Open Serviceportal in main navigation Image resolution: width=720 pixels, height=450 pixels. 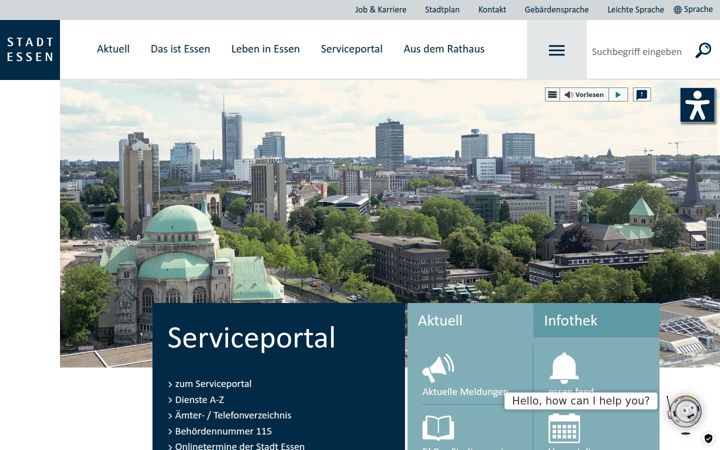[x=352, y=49]
